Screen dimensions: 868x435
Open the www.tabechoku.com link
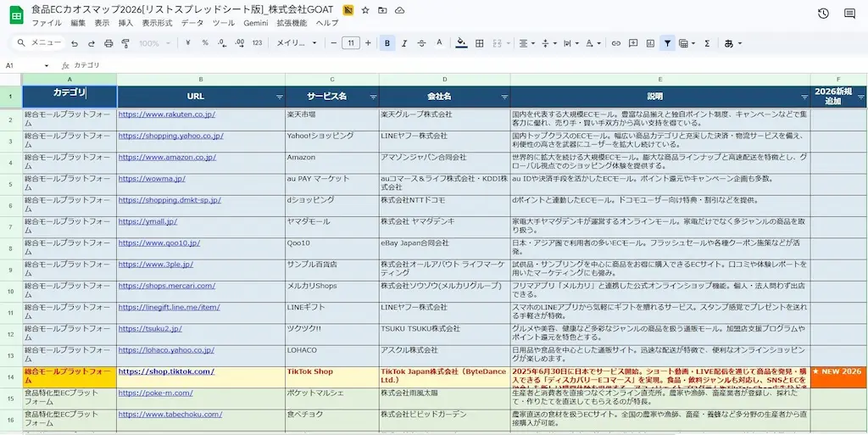170,414
